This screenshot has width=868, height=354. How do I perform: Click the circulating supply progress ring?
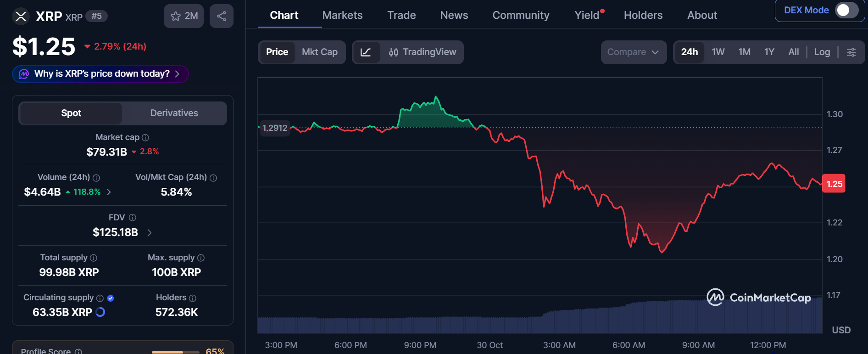pos(100,312)
